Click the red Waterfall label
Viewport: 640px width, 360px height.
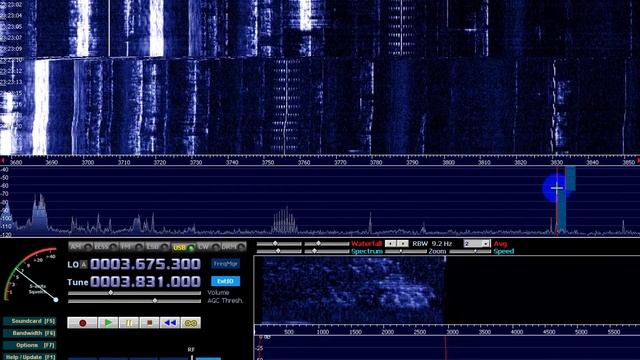click(366, 244)
